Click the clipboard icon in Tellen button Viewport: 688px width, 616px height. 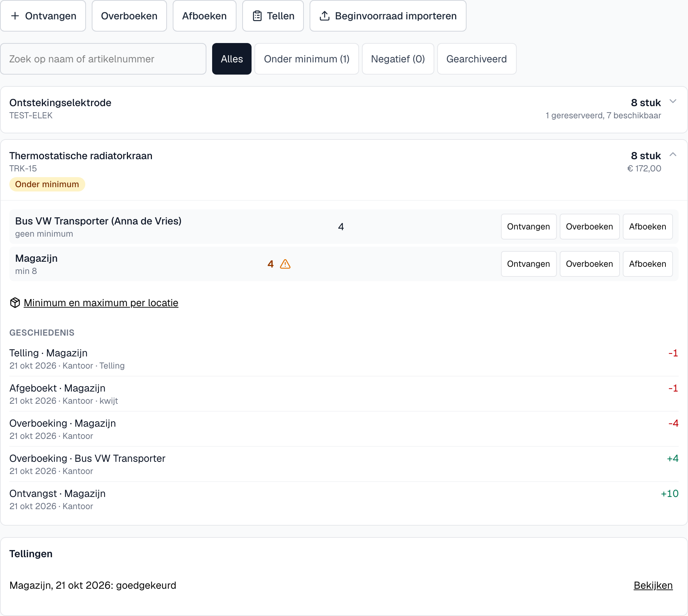257,16
